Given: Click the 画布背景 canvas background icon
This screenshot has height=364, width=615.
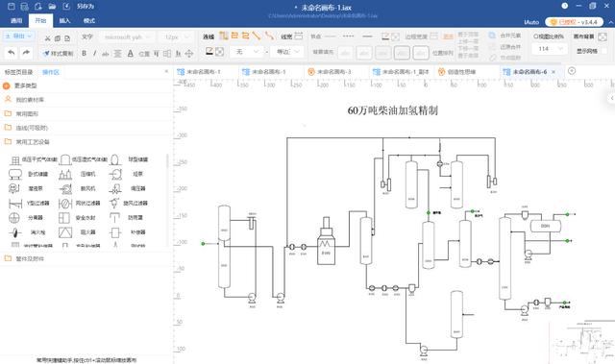Looking at the screenshot, I should [x=603, y=36].
